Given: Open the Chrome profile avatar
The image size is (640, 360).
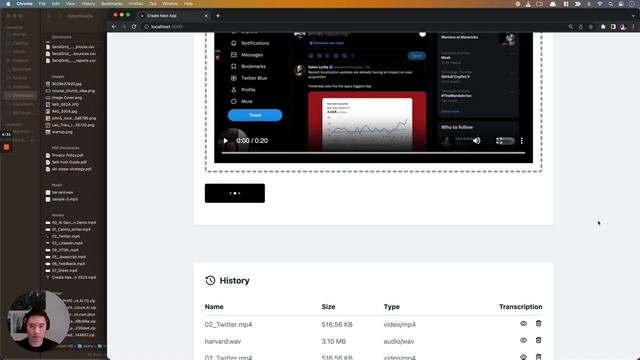Looking at the screenshot, I should 623,27.
